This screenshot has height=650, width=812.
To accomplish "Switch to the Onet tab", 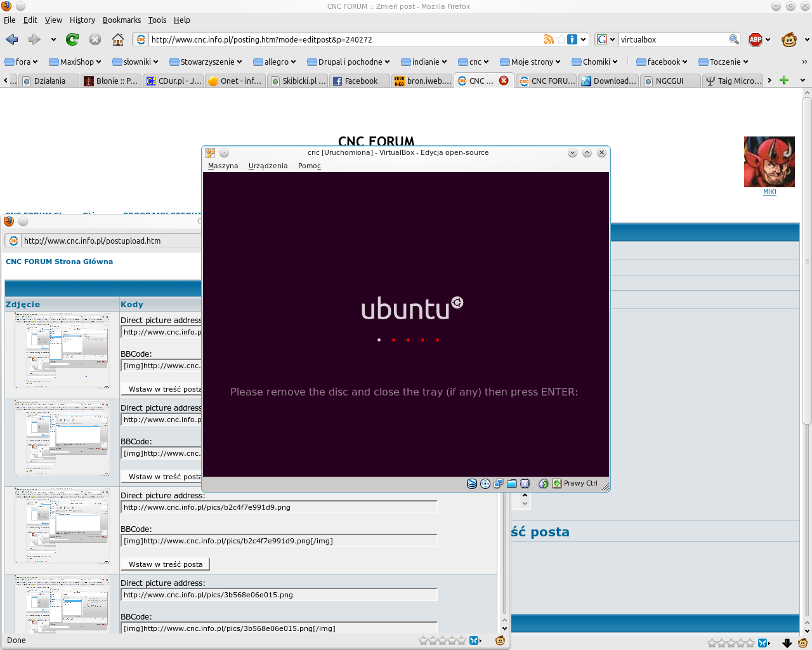I will tap(235, 81).
